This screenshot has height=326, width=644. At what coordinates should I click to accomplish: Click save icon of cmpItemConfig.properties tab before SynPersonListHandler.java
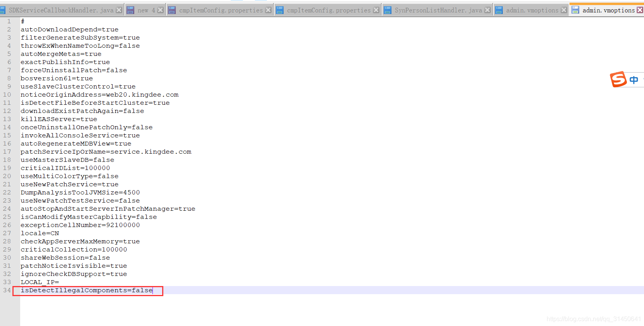coord(280,10)
